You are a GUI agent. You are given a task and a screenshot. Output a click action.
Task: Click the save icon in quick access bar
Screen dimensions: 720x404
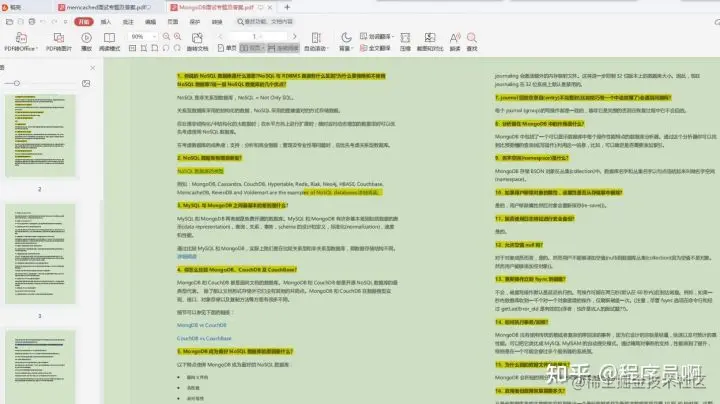point(21,22)
